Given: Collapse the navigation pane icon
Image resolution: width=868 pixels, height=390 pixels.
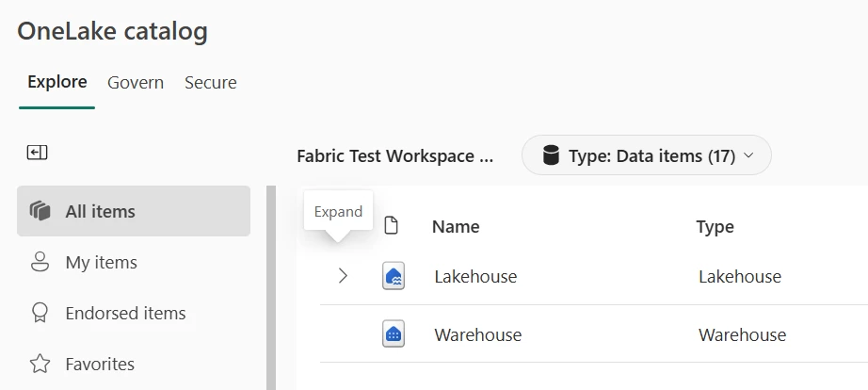Looking at the screenshot, I should coord(37,153).
